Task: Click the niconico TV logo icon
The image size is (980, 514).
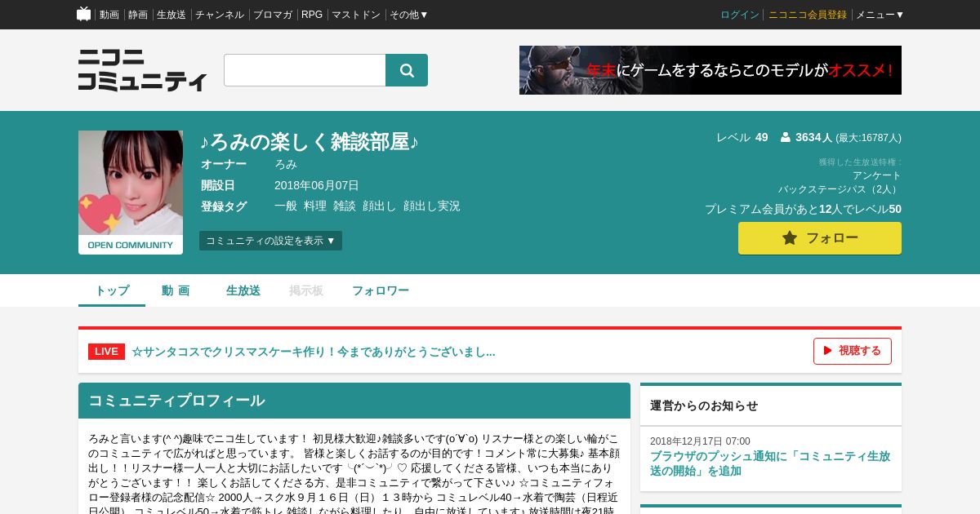Action: pos(83,14)
